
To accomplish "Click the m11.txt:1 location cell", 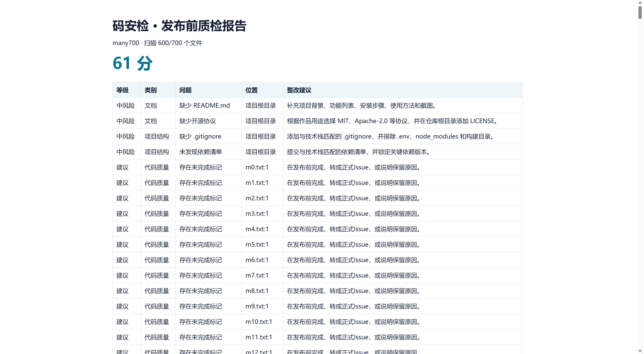I will pos(262,337).
